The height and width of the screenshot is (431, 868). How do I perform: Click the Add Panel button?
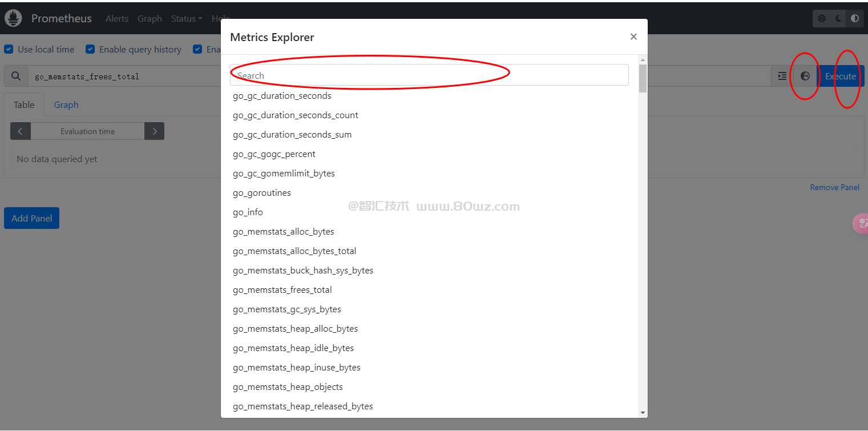click(x=32, y=218)
